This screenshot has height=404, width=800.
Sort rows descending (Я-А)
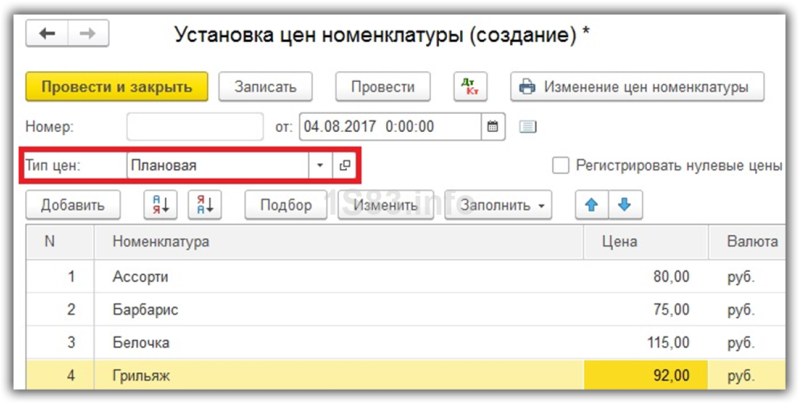205,205
